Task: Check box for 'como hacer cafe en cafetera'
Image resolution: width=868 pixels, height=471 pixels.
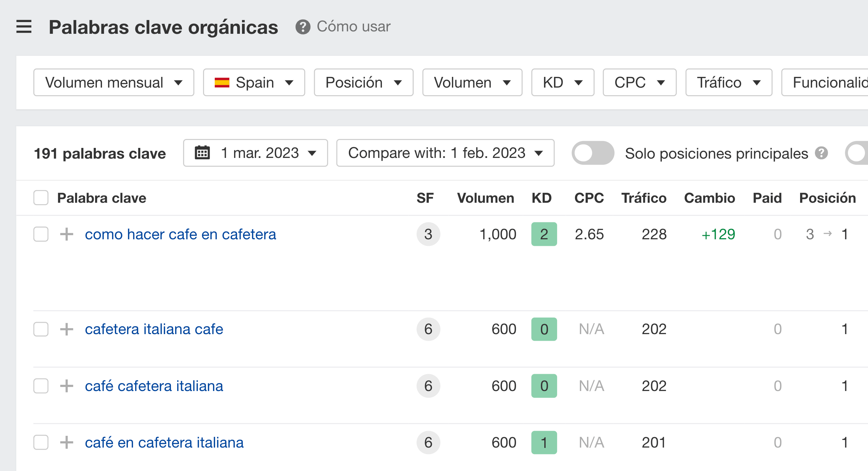Action: (41, 234)
